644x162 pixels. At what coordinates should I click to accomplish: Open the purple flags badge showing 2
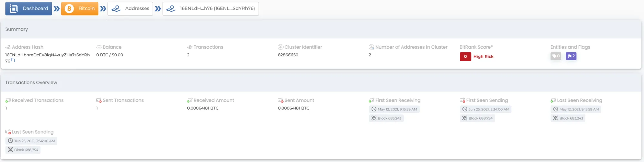coord(571,56)
